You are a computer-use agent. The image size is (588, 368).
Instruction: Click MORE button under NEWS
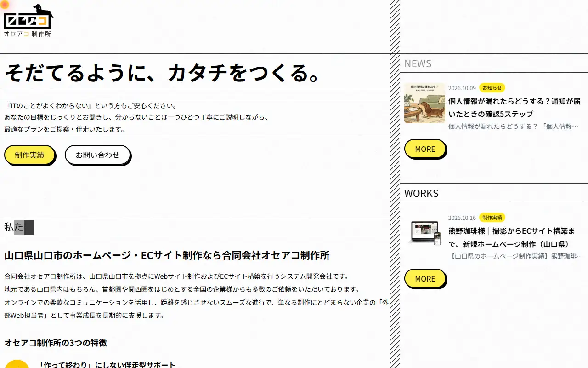pyautogui.click(x=425, y=149)
